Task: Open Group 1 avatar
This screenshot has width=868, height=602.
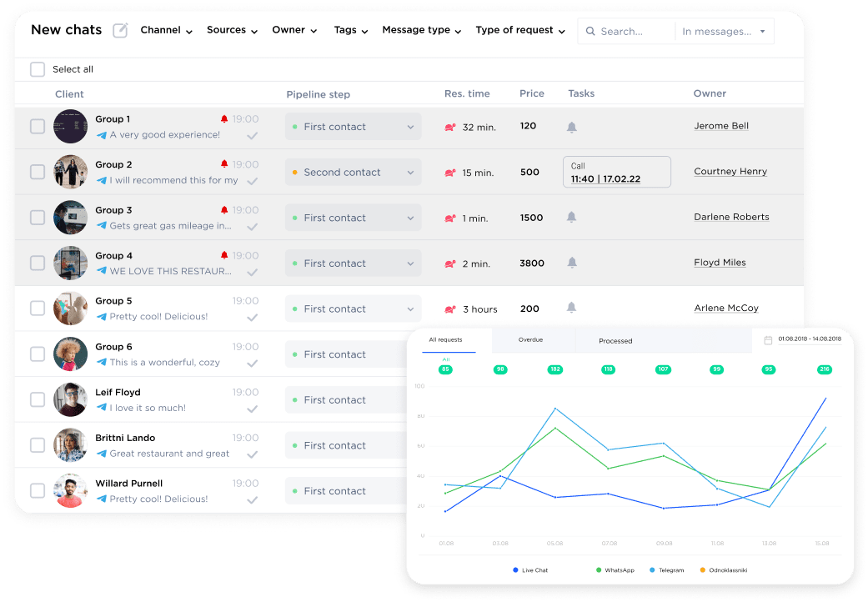Action: (x=70, y=126)
